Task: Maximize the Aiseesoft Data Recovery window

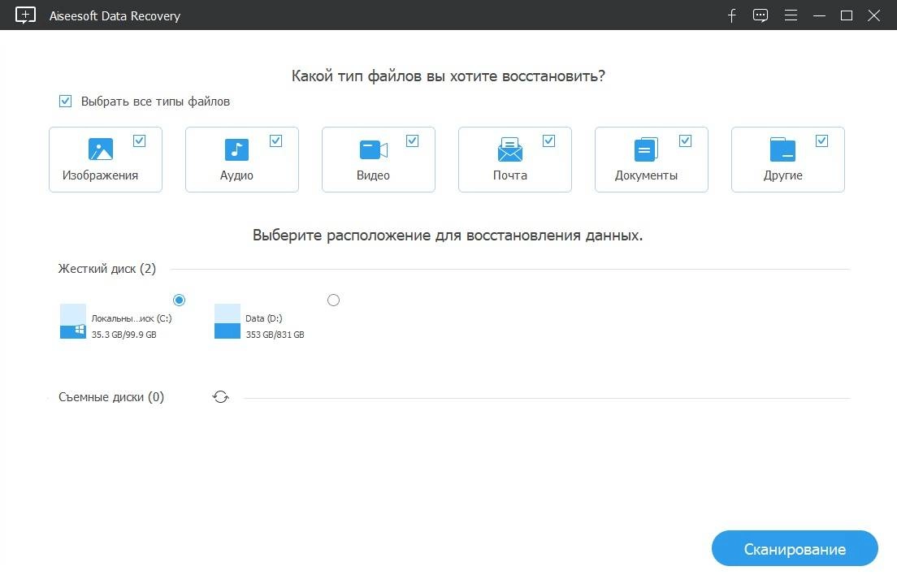Action: click(847, 15)
